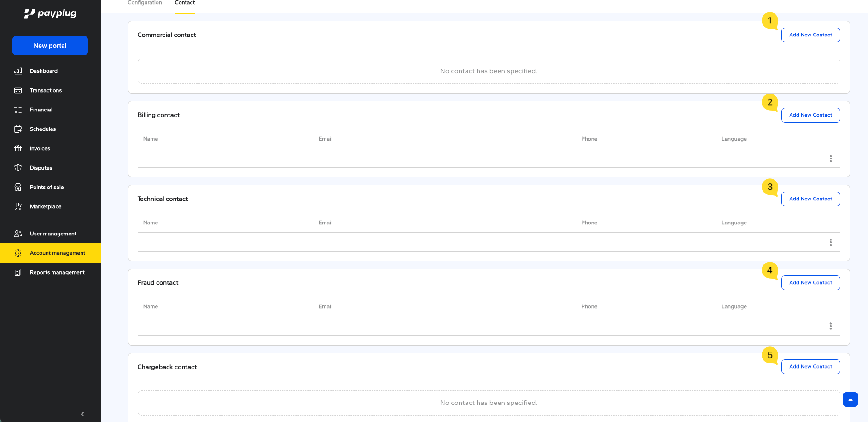The height and width of the screenshot is (422, 868).
Task: Click the User management people icon
Action: tap(18, 234)
